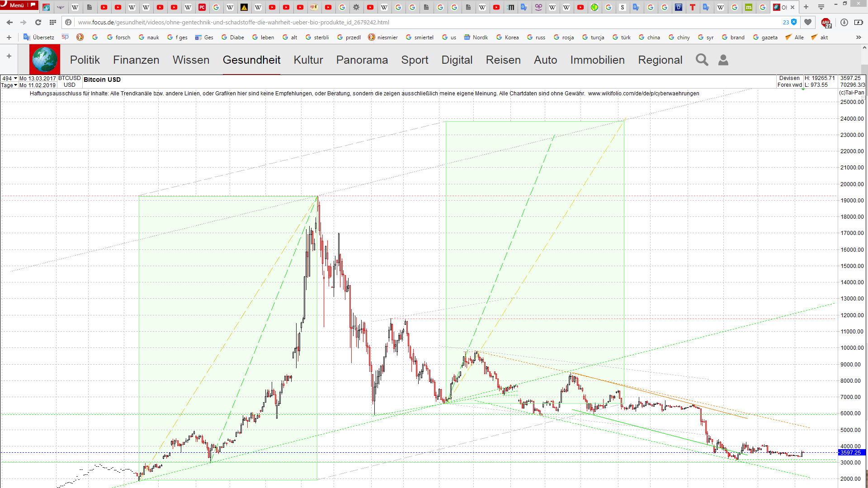Open the tab list menu button
This screenshot has height=488, width=868.
(821, 7)
